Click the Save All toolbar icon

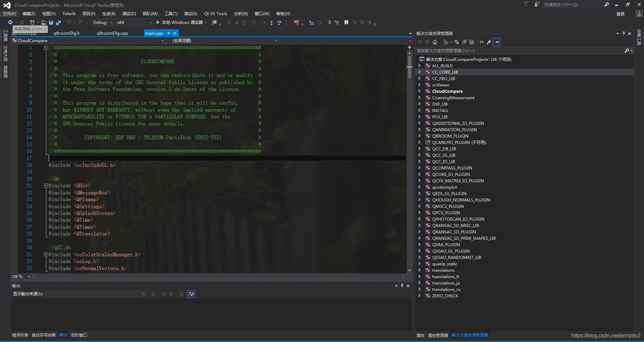click(58, 23)
